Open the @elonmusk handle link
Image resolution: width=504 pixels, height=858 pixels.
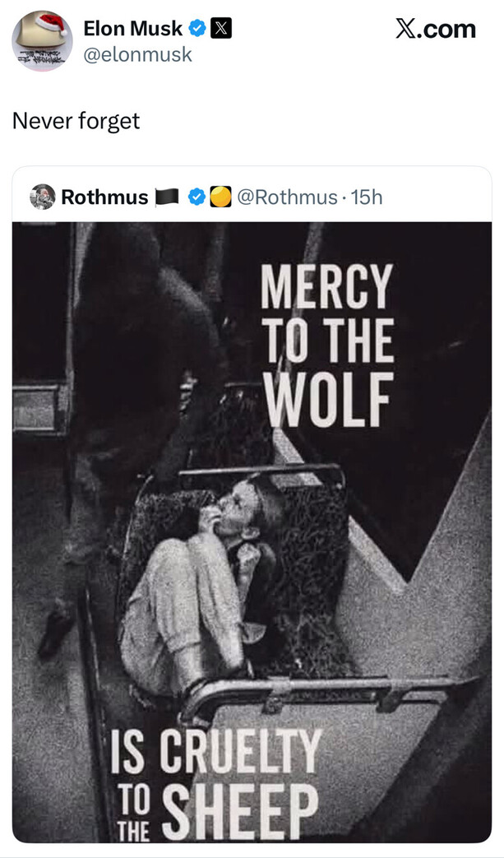pyautogui.click(x=137, y=55)
